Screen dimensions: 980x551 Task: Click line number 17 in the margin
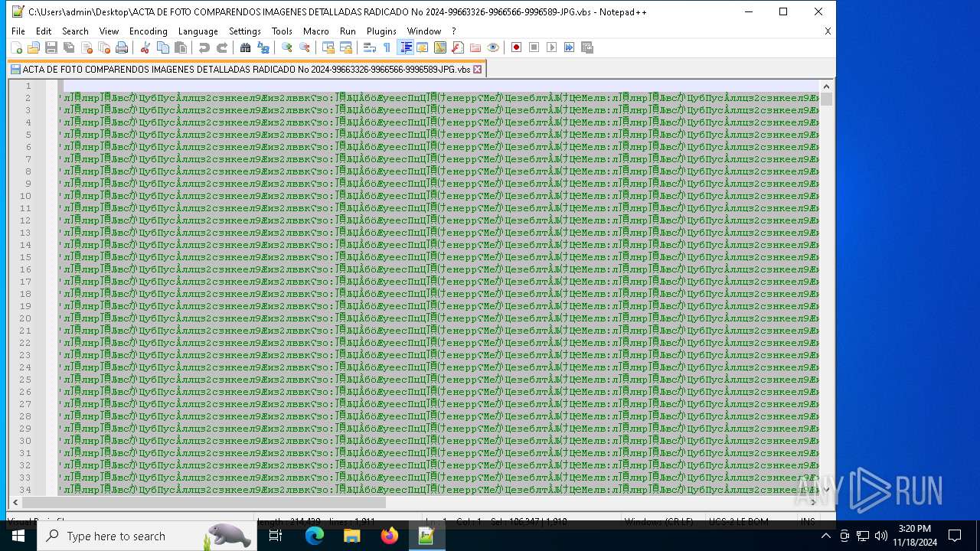[x=26, y=282]
